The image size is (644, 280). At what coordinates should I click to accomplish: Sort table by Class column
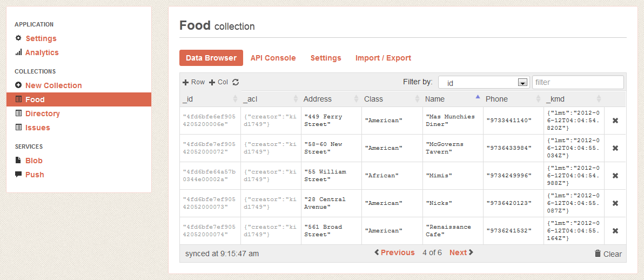373,99
